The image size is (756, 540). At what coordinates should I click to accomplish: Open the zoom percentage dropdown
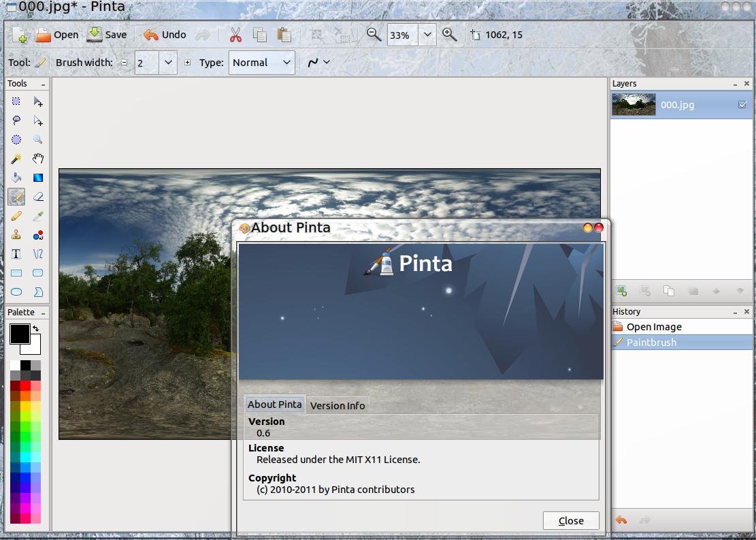[427, 35]
